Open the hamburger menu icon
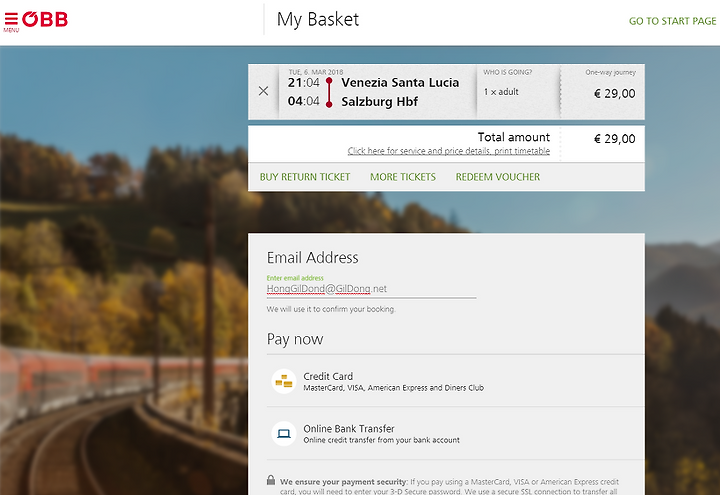This screenshot has height=495, width=720. [11, 21]
